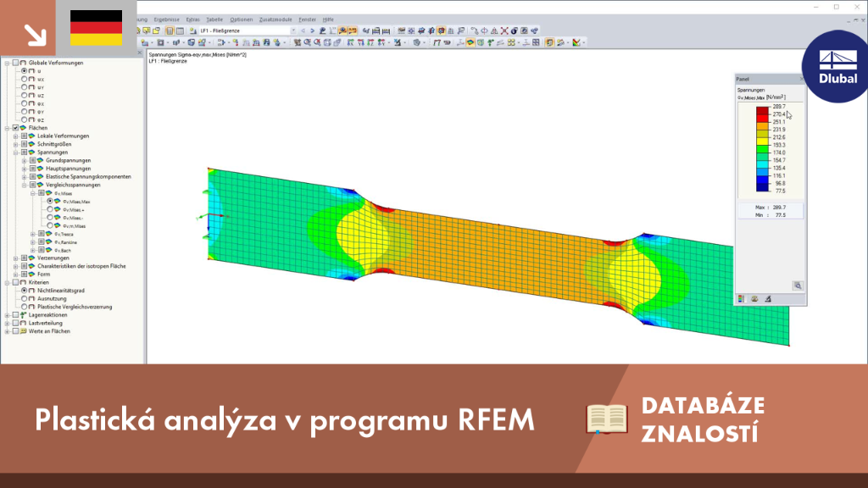
Task: Click the orange 231.9 legend color
Action: click(762, 125)
